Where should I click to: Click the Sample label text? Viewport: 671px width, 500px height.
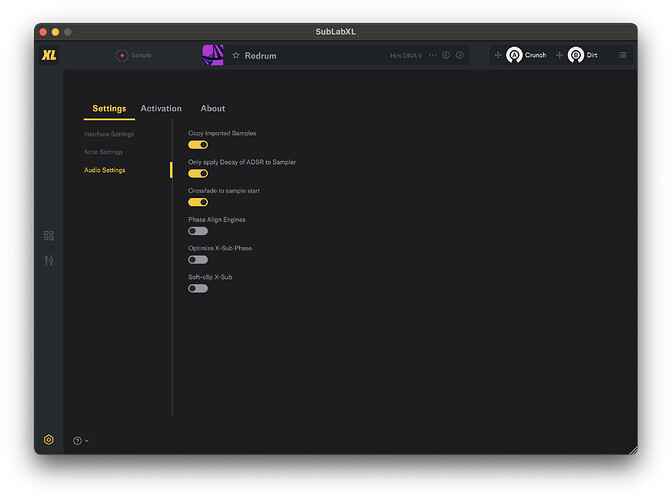pos(141,55)
